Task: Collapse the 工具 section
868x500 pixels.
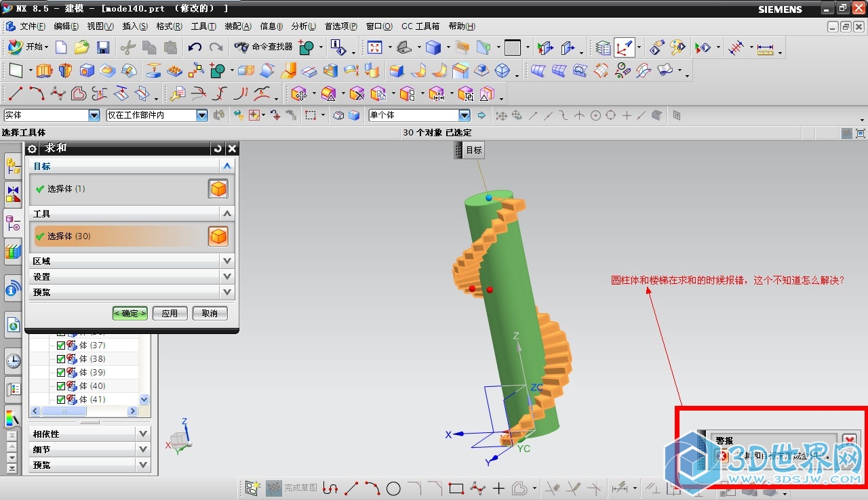Action: pyautogui.click(x=227, y=213)
